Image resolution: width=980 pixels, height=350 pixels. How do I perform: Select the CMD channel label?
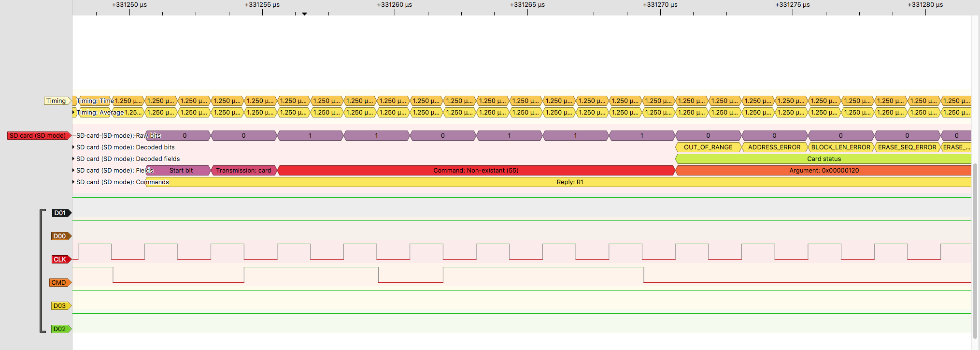coord(60,283)
